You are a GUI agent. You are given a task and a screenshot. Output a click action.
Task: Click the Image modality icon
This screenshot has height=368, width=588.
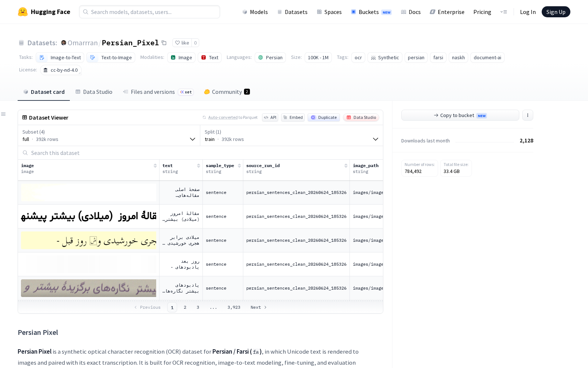tap(173, 57)
